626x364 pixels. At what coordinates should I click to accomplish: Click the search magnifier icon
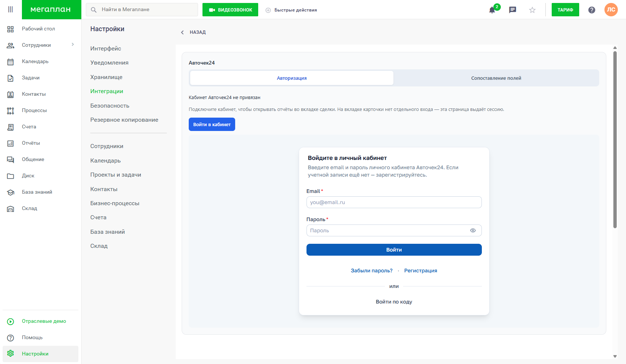point(94,10)
